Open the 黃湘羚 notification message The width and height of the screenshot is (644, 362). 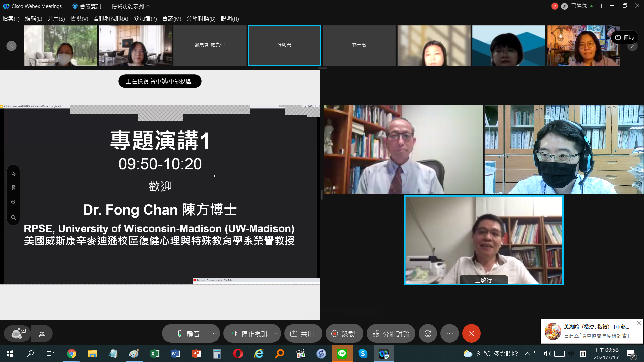click(x=592, y=331)
